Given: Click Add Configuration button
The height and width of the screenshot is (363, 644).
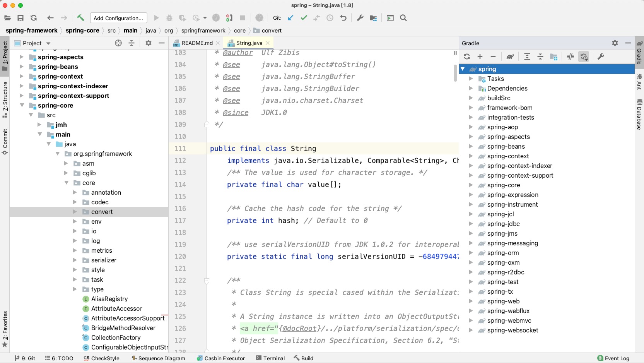Looking at the screenshot, I should click(118, 18).
